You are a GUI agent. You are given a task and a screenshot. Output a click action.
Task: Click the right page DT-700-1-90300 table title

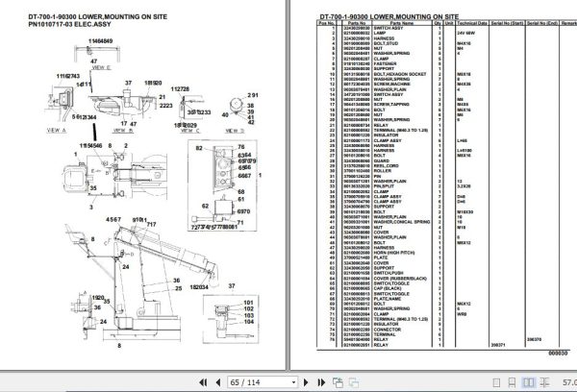click(x=389, y=17)
